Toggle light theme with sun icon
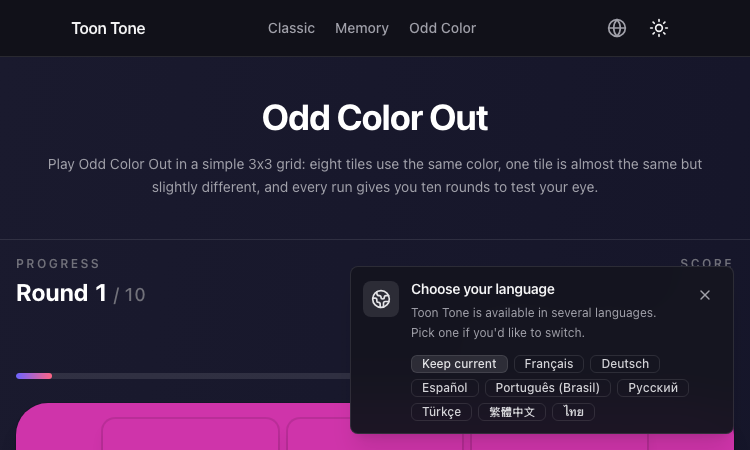The width and height of the screenshot is (750, 450). [659, 28]
